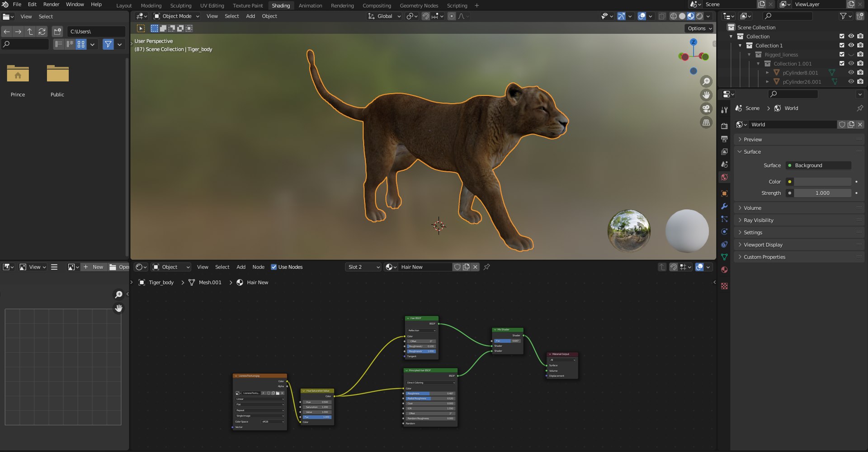Open the Object properties tab
Viewport: 868px width, 452px height.
click(x=724, y=193)
